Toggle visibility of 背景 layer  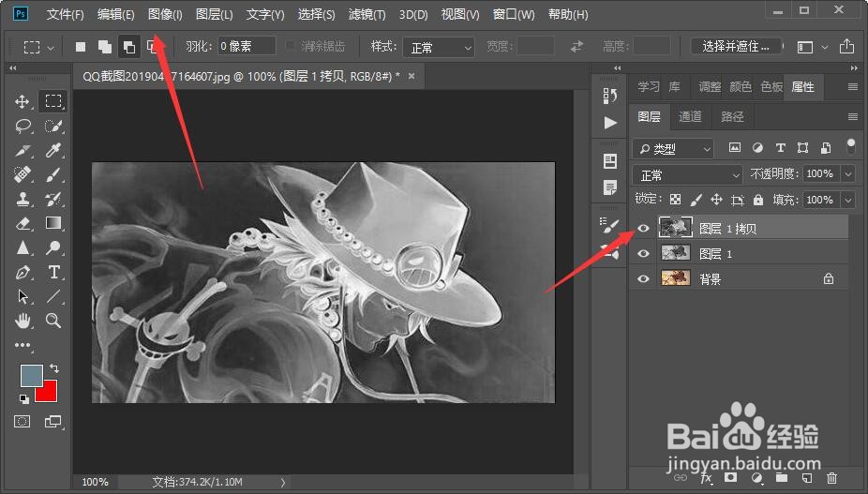643,278
